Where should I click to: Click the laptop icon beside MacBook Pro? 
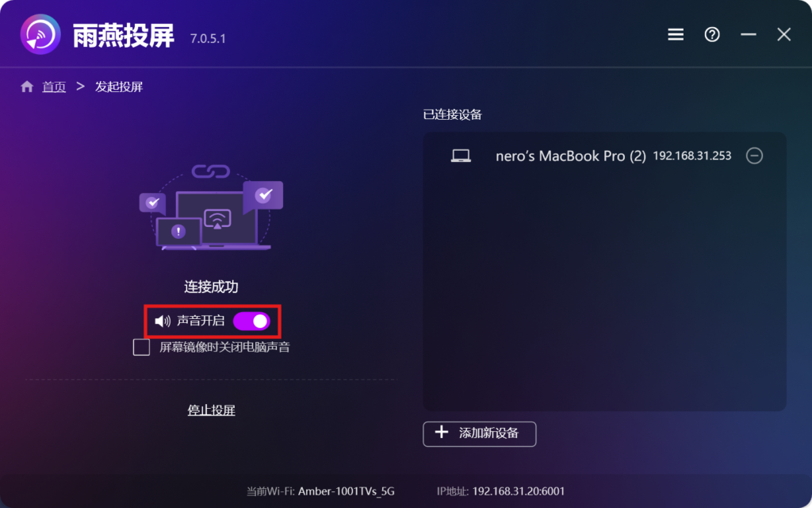(x=461, y=156)
